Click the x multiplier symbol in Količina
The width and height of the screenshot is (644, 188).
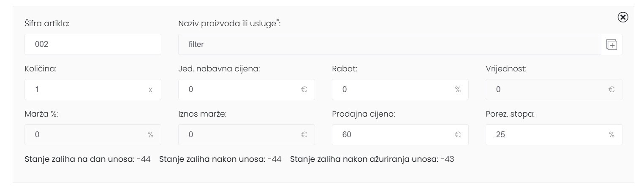(150, 90)
